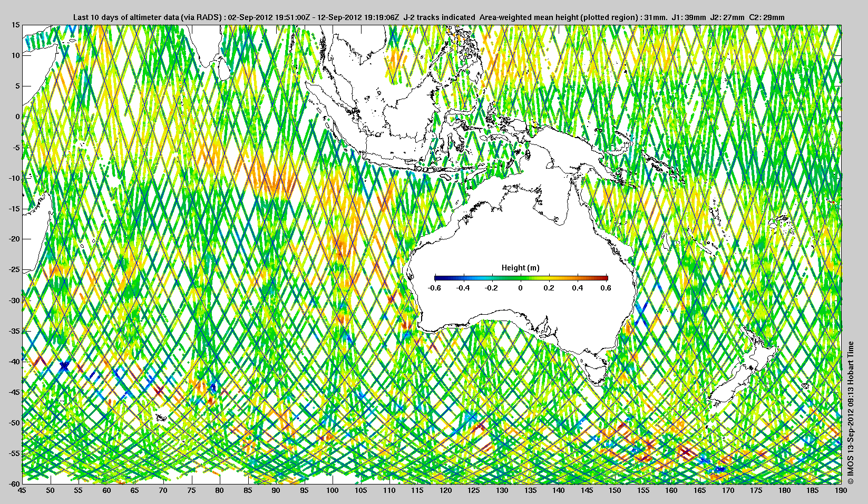Click the colorbar tick label "0.2"
The width and height of the screenshot is (868, 504).
[x=549, y=288]
